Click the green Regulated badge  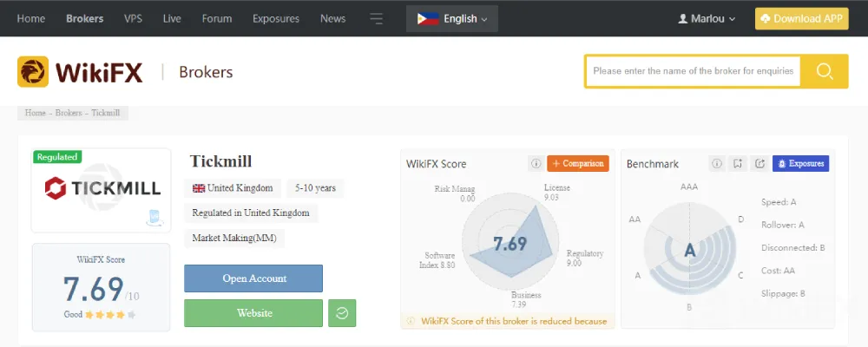click(57, 157)
